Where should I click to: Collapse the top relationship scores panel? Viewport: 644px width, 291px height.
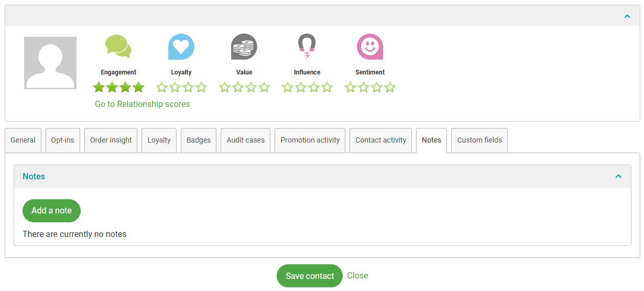627,16
